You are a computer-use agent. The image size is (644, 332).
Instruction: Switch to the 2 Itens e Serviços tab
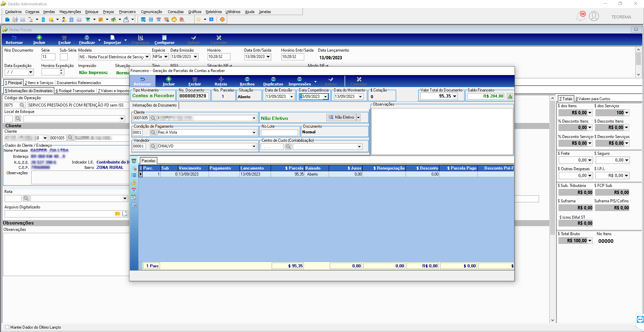click(x=39, y=83)
